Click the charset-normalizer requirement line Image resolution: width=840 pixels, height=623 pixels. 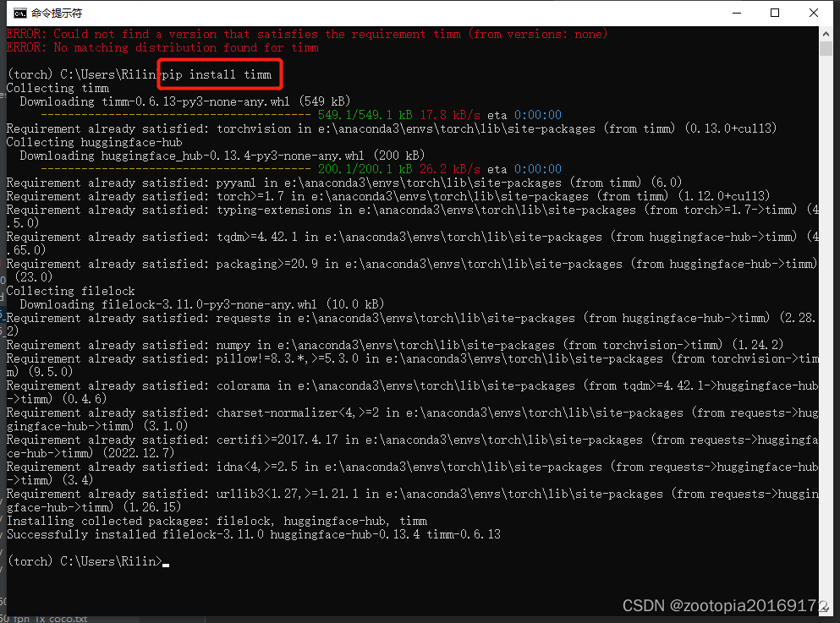[x=413, y=419]
